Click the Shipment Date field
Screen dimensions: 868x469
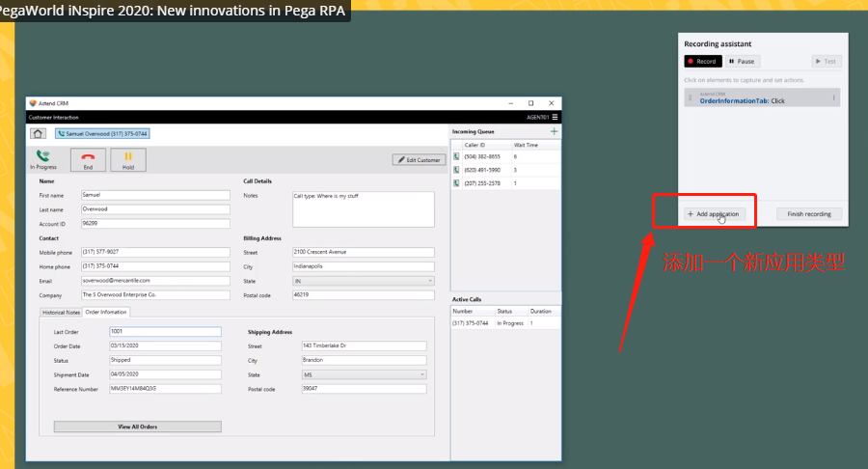165,374
